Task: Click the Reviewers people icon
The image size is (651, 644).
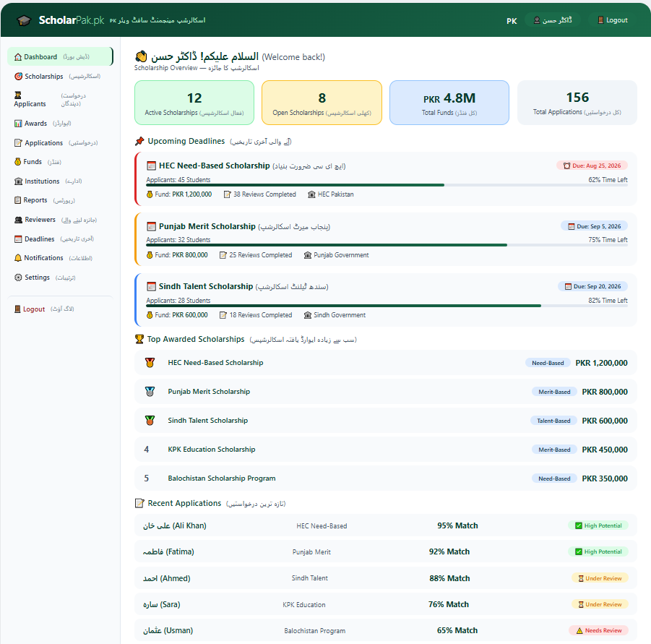Action: point(18,220)
